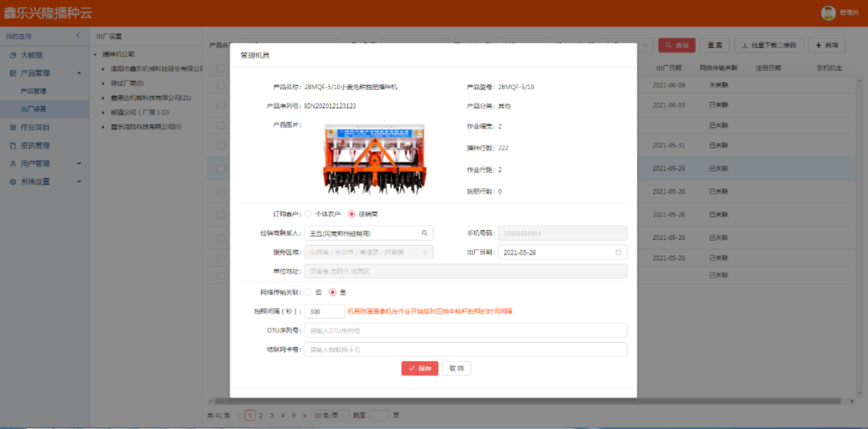The image size is (868, 429).
Task: Click the 系统设置 gear icon
Action: pos(13,182)
